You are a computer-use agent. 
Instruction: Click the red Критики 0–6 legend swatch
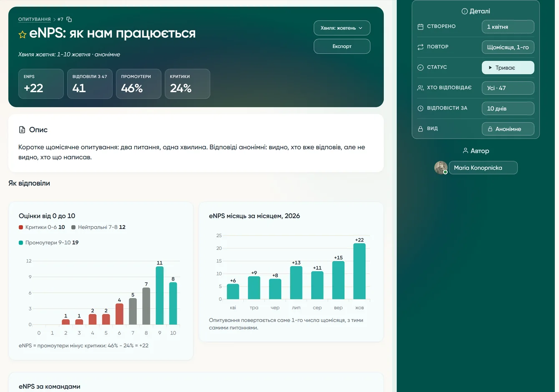(21, 227)
